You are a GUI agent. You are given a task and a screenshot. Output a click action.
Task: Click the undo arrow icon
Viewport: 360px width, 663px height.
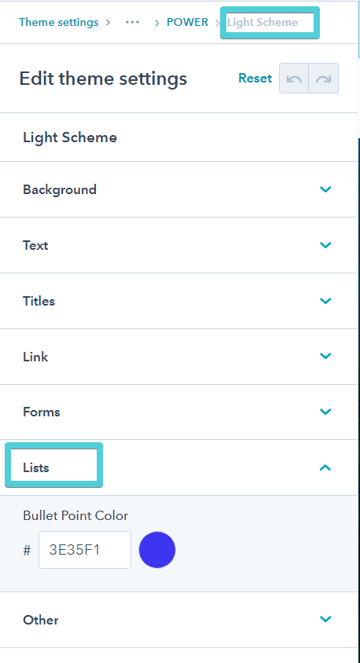294,79
